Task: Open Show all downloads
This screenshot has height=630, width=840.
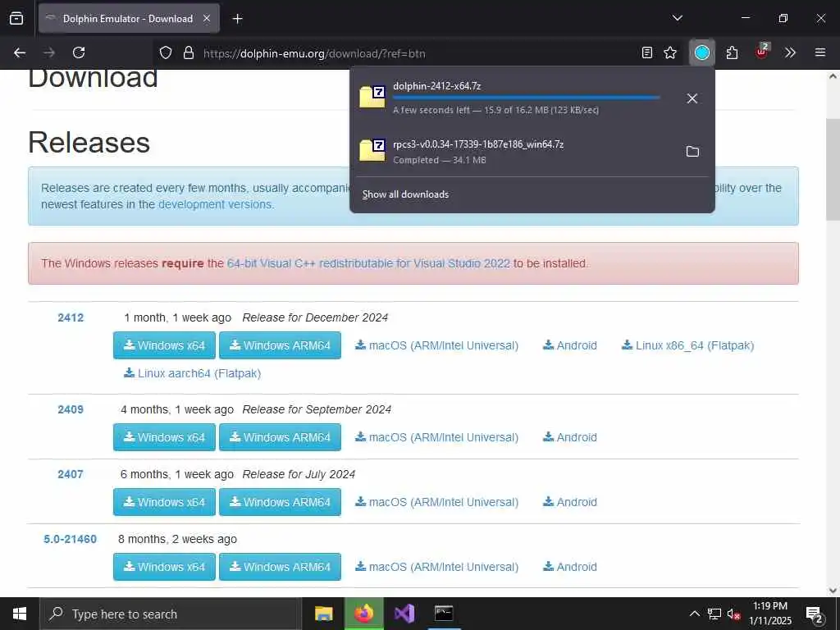Action: pos(405,194)
